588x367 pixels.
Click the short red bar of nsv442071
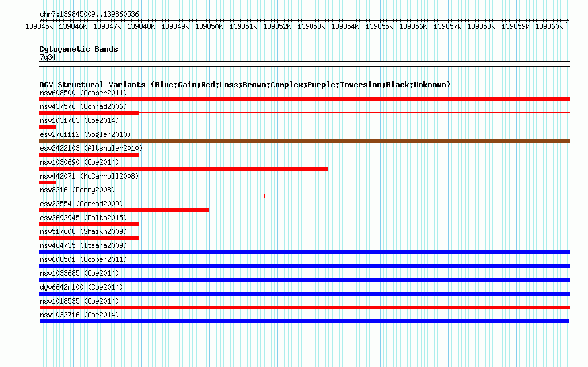[x=48, y=183]
